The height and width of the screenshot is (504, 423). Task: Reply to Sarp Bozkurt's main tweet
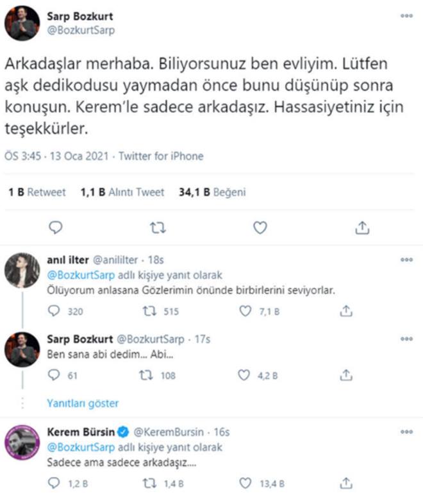click(x=56, y=228)
